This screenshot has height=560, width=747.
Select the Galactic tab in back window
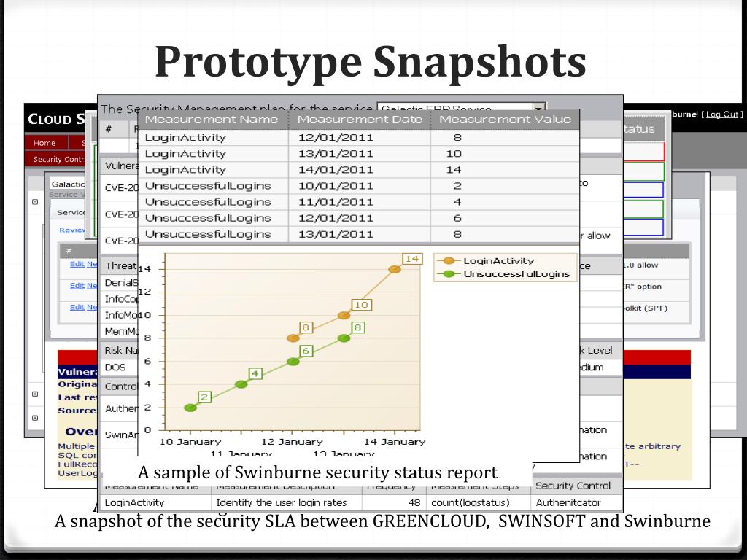pyautogui.click(x=68, y=184)
